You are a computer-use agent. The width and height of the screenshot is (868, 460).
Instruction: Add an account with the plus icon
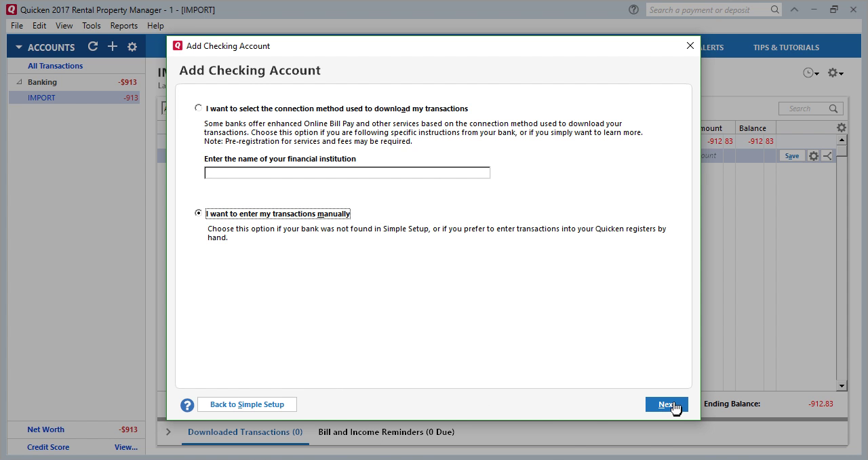click(113, 47)
